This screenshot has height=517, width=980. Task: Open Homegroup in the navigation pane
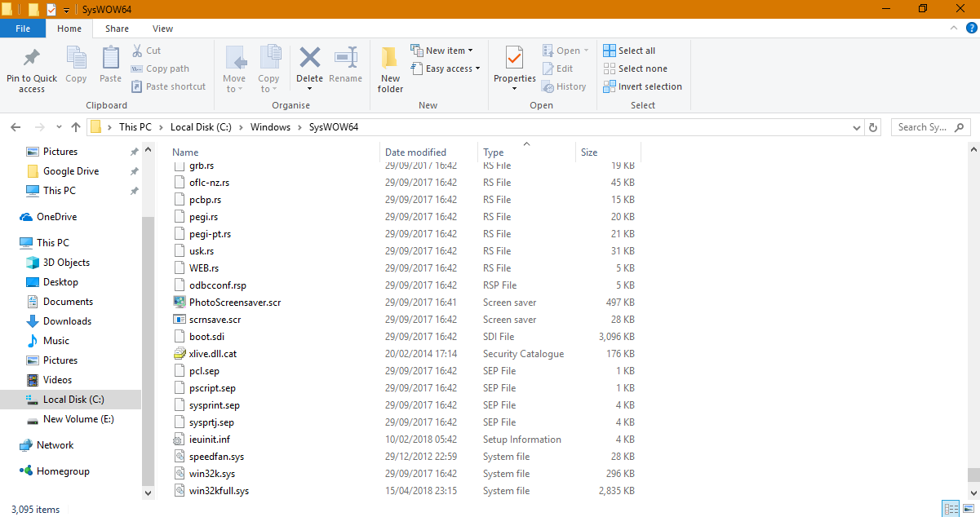[63, 471]
